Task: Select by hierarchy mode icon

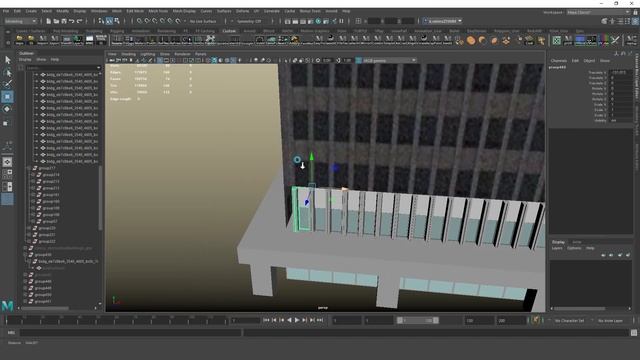Action: 101,21
